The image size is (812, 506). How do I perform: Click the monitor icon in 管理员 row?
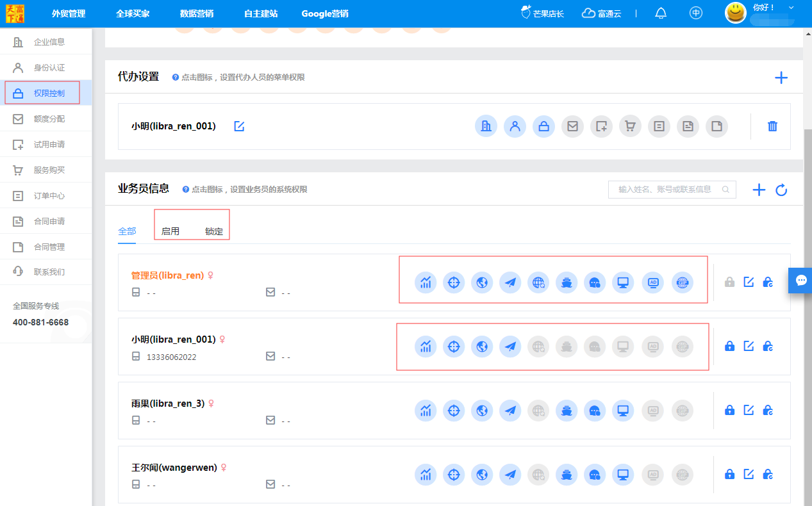pyautogui.click(x=623, y=282)
